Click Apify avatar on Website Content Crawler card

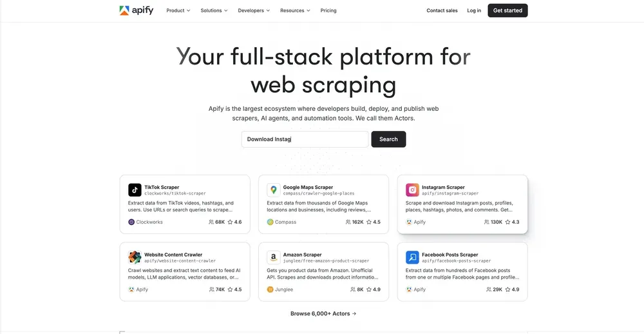(131, 290)
